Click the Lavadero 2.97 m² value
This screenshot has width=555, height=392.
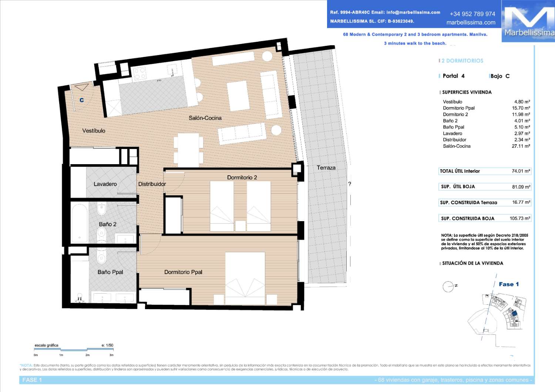tap(522, 133)
